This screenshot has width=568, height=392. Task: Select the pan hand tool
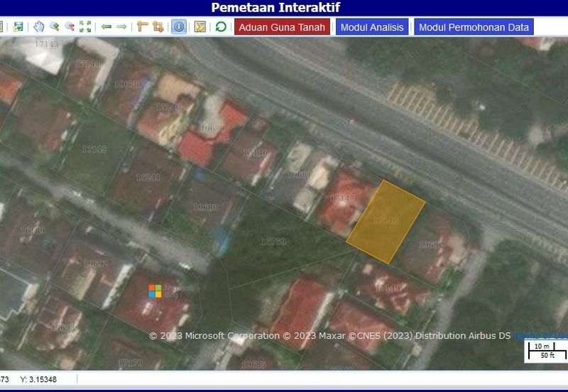[38, 27]
